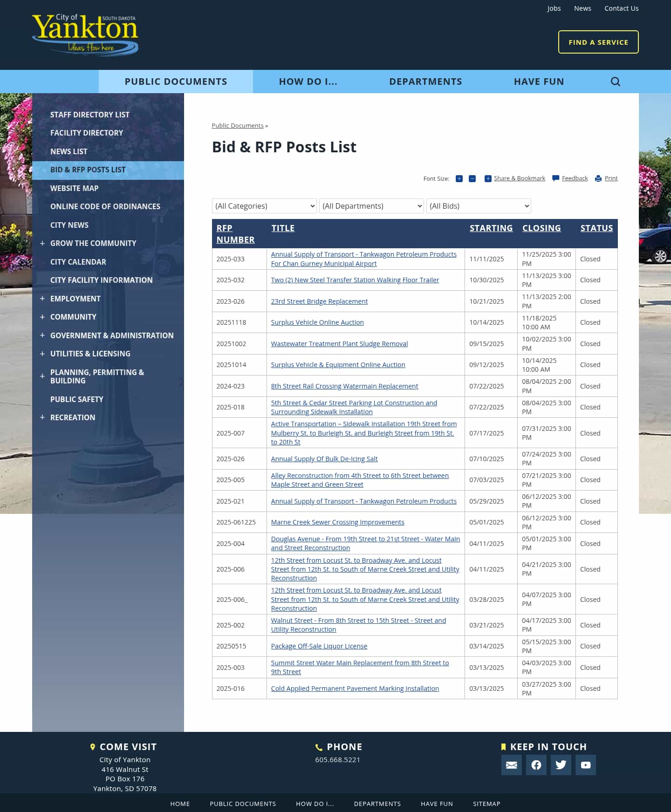Open the email icon in Keep In Touch
Screen dimensions: 671x812
511,765
